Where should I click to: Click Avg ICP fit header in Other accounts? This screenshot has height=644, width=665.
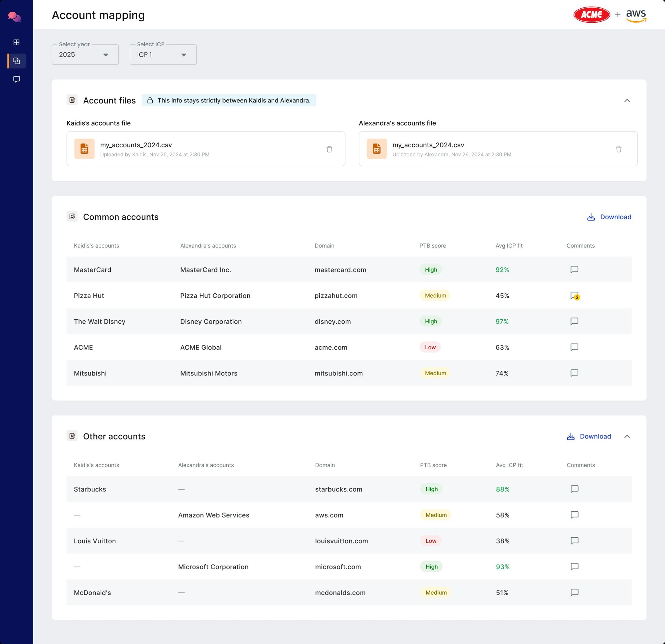tap(509, 465)
